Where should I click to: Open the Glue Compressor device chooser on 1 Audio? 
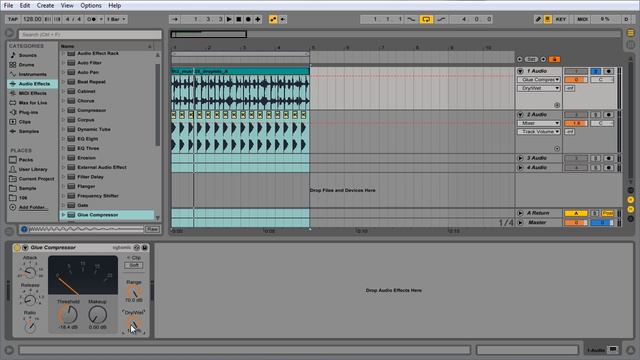539,80
